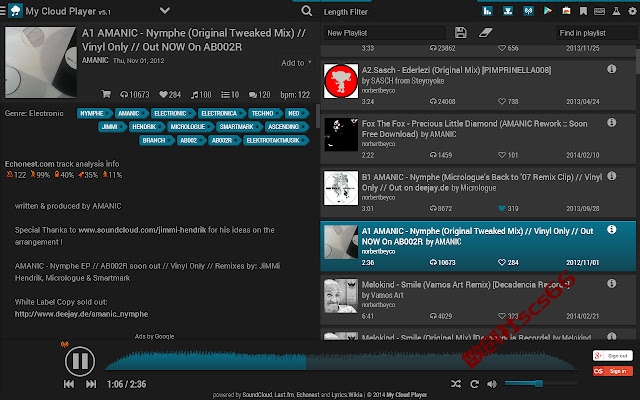640x400 pixels.
Task: Show info for Melokind Vamos Art Remix
Action: coord(611,283)
